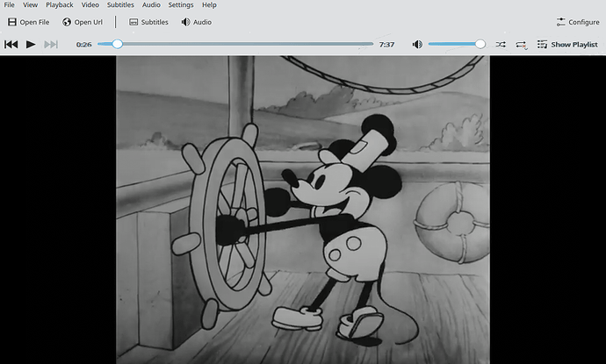The height and width of the screenshot is (364, 606).
Task: Mute audio via speaker icon
Action: click(x=417, y=45)
